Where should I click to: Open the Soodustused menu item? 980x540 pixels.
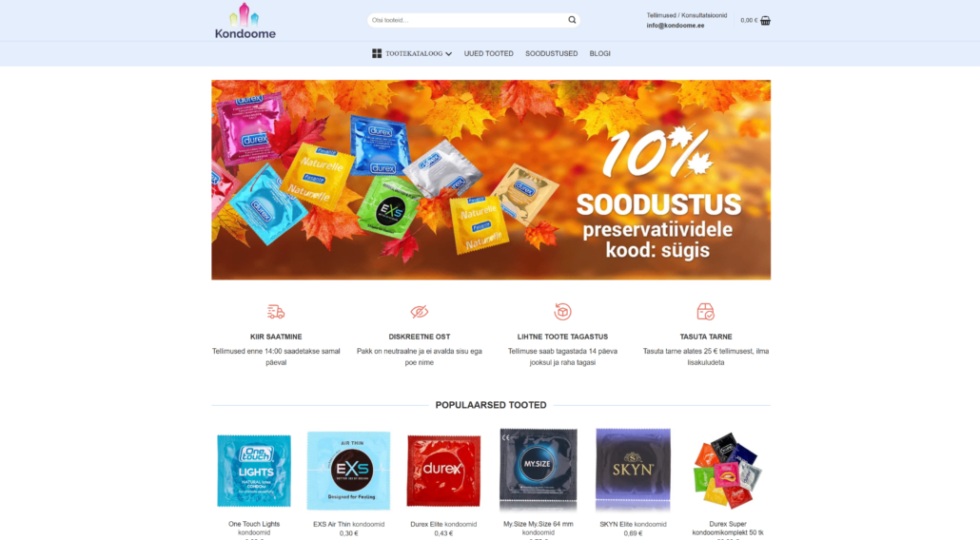[551, 53]
